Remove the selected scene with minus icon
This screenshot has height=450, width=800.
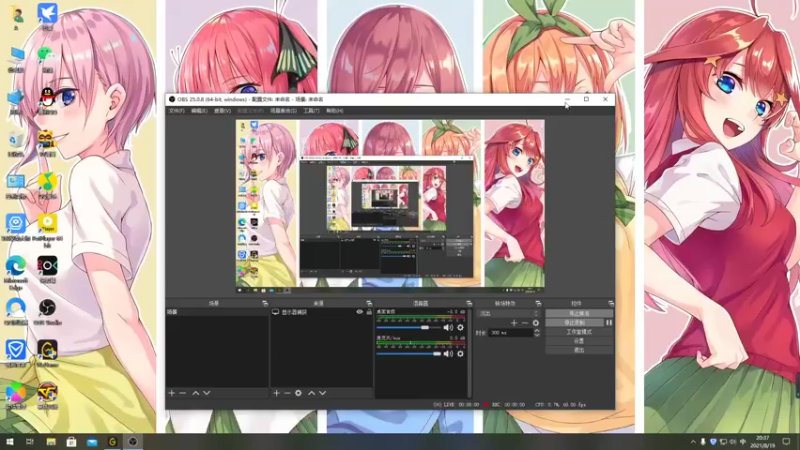183,393
